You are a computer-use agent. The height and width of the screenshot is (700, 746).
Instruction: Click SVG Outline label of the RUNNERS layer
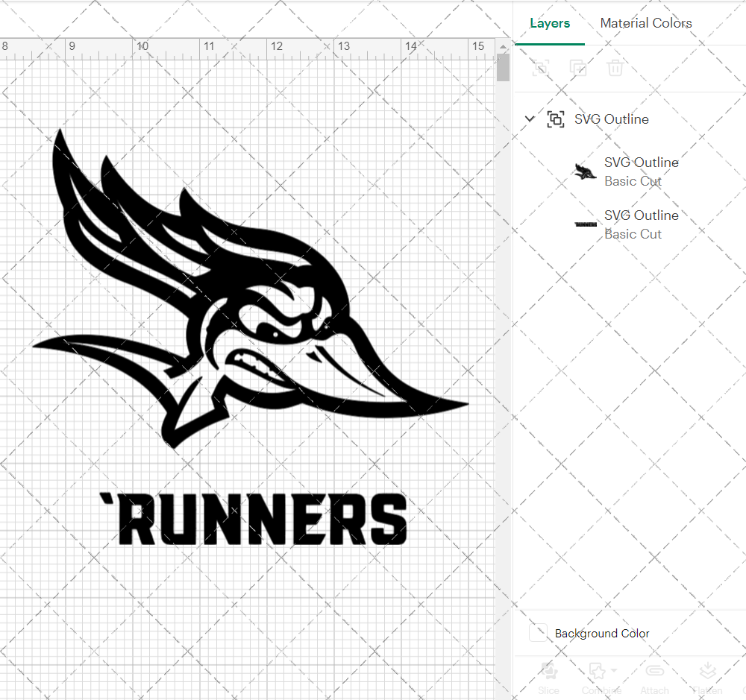[x=642, y=215]
